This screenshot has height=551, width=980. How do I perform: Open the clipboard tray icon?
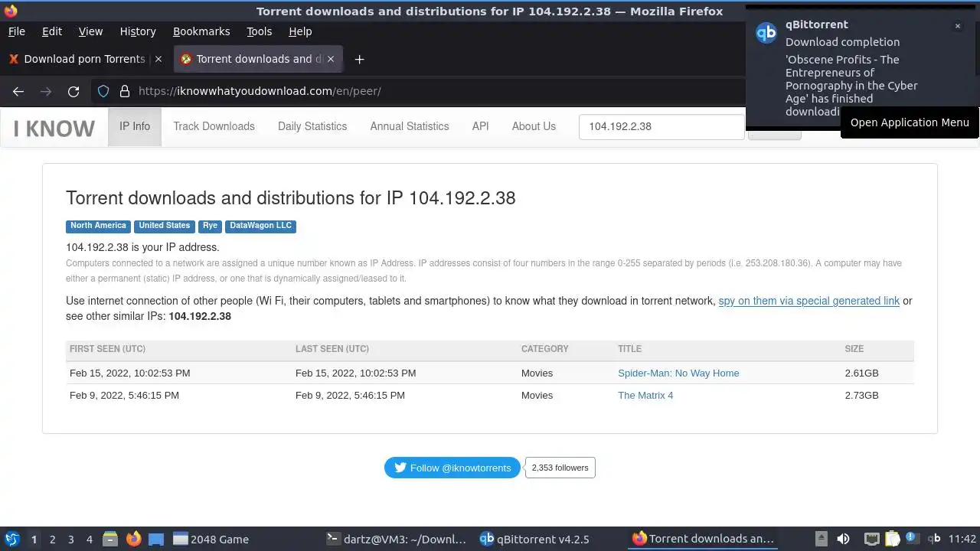coord(892,539)
